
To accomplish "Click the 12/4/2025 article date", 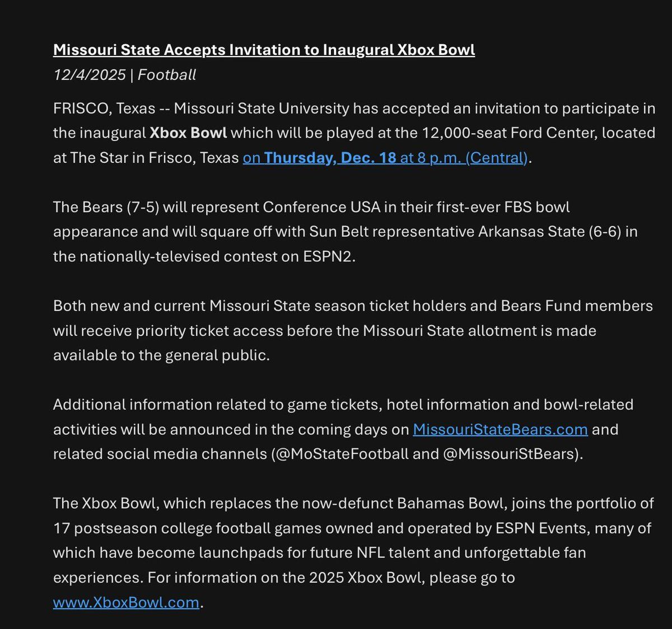I will coord(89,75).
